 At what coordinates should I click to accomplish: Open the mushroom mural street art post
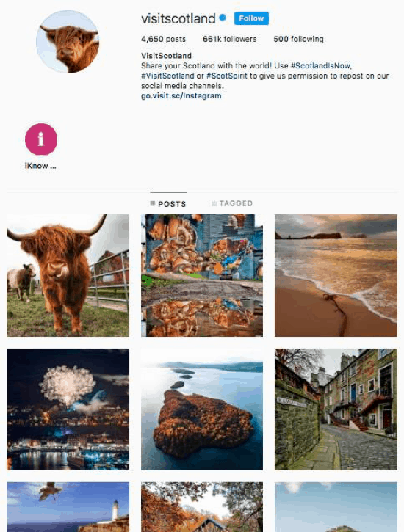pos(202,275)
